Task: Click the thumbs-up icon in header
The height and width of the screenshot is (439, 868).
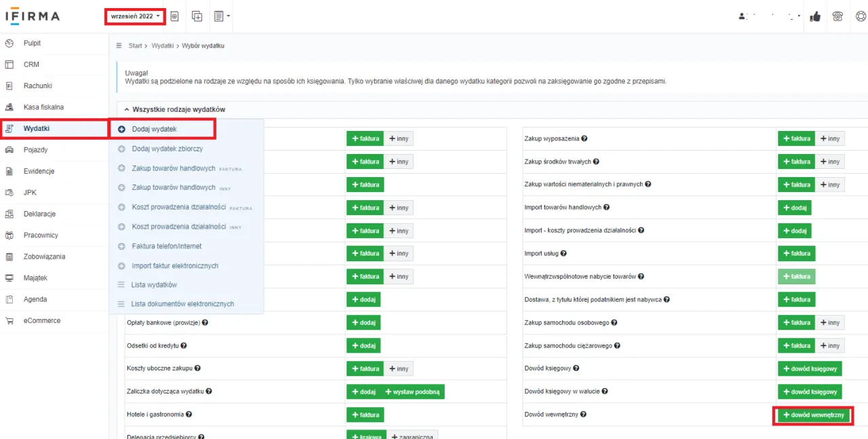Action: (815, 16)
